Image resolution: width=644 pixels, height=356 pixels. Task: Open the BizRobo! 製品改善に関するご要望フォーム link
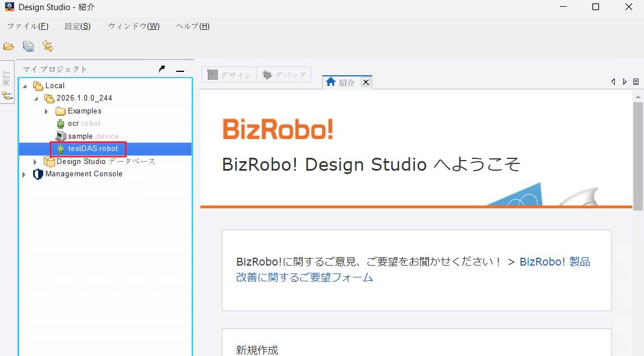pos(413,270)
